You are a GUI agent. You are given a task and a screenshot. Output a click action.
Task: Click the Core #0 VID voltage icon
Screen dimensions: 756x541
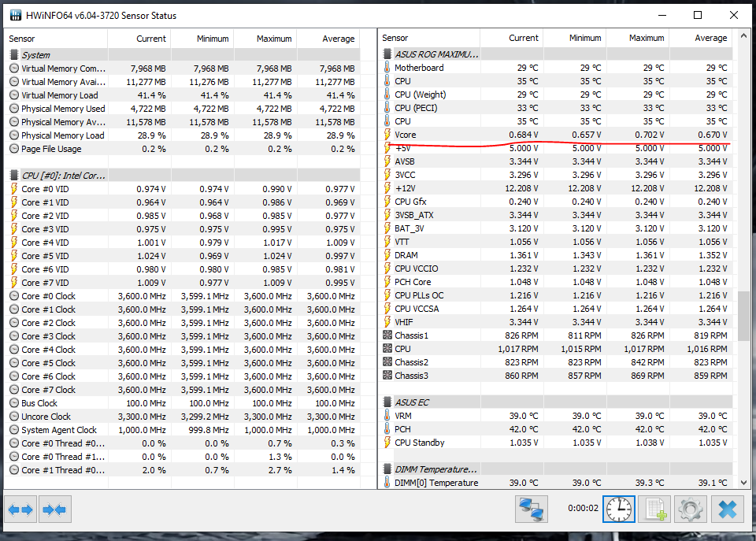(14, 189)
